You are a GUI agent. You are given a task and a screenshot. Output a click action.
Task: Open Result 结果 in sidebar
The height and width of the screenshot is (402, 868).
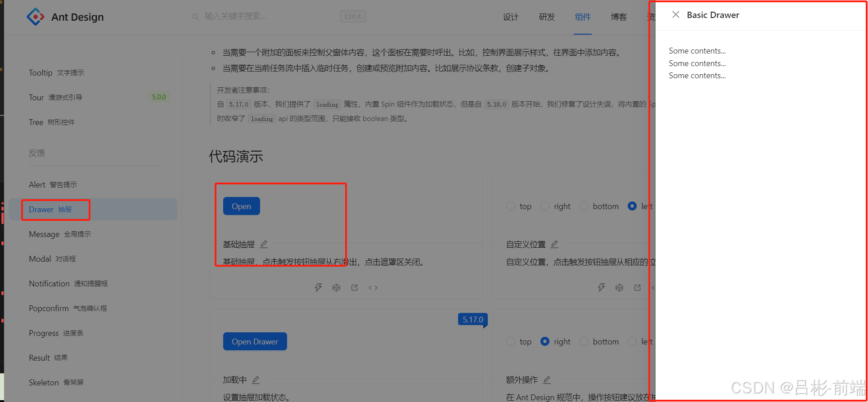pos(93,357)
